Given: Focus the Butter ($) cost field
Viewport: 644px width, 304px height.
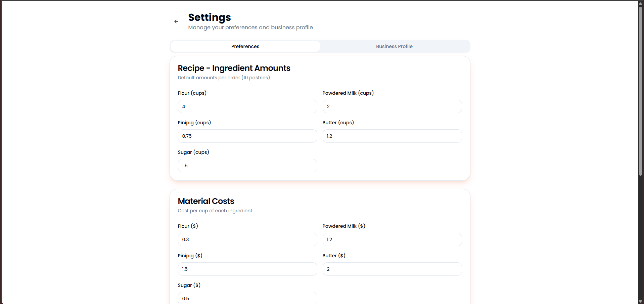Looking at the screenshot, I should [392, 269].
